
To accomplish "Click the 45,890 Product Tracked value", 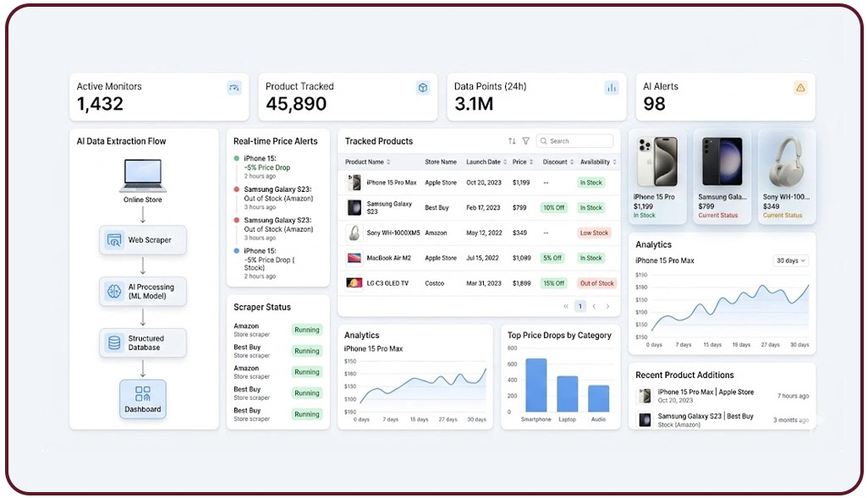I will 296,103.
